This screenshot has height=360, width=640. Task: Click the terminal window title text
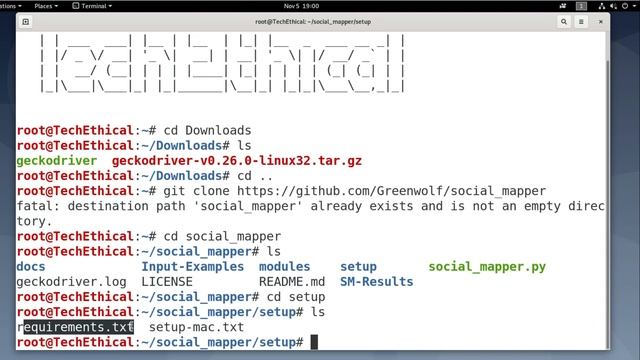coord(313,22)
